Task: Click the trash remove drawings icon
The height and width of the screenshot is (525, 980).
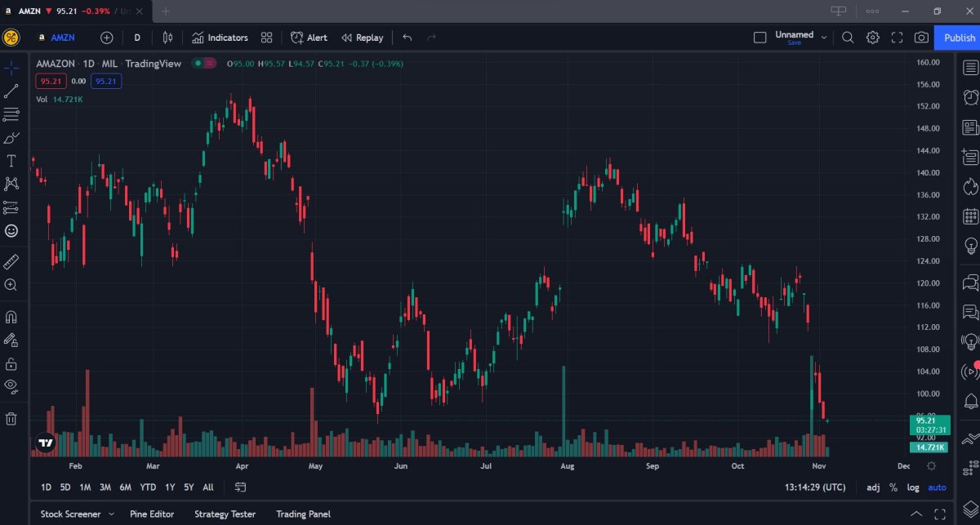Action: tap(11, 419)
